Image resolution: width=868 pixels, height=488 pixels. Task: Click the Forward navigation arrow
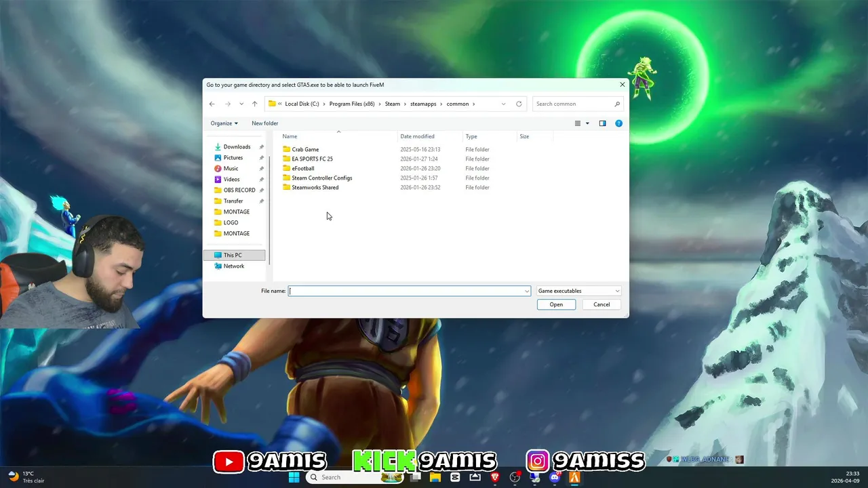click(227, 104)
